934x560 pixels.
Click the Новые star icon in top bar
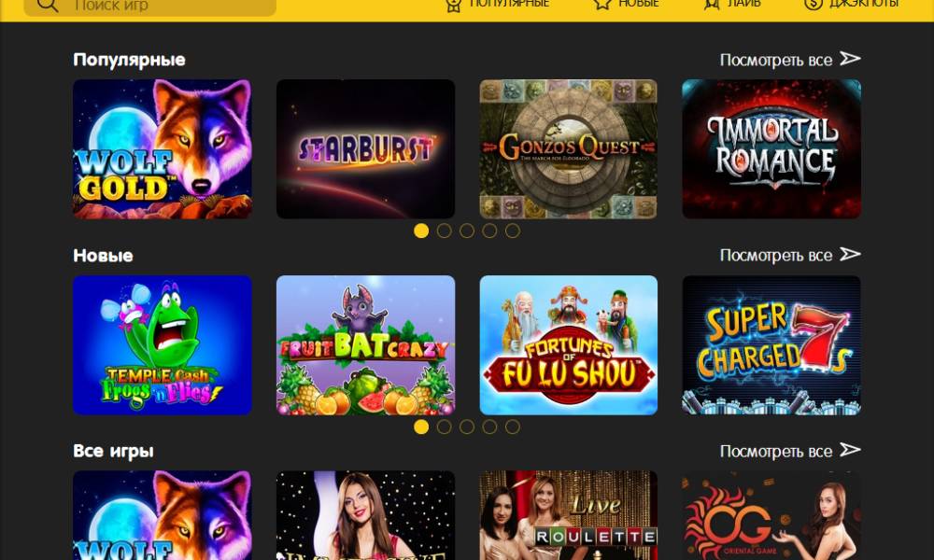(602, 4)
